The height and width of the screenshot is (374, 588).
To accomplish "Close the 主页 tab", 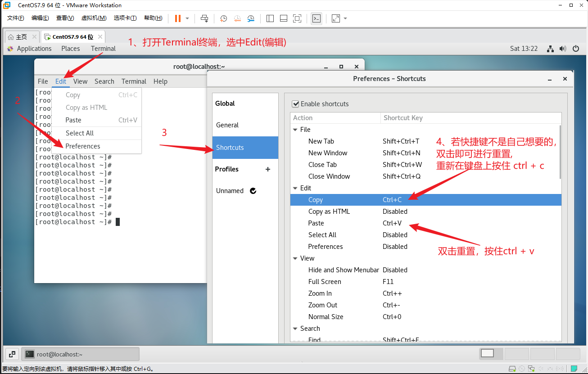I will coord(35,37).
